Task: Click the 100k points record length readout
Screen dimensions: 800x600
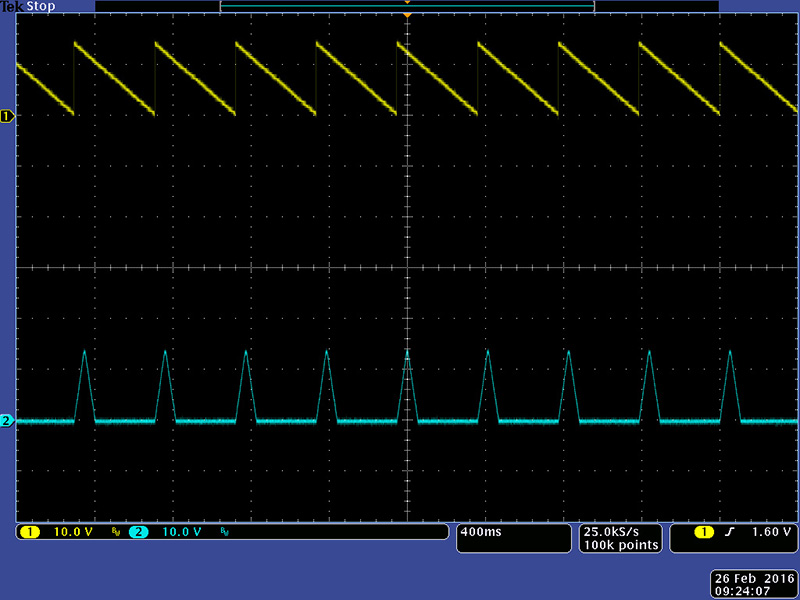Action: tap(621, 545)
